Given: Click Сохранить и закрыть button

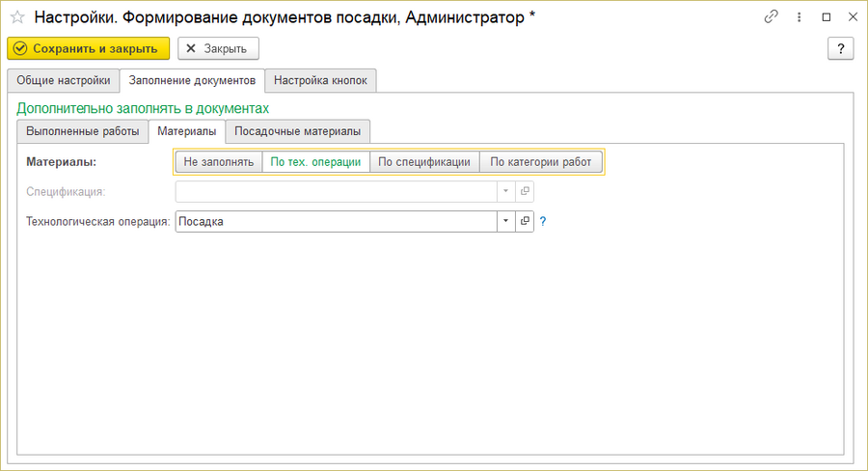Looking at the screenshot, I should tap(89, 49).
